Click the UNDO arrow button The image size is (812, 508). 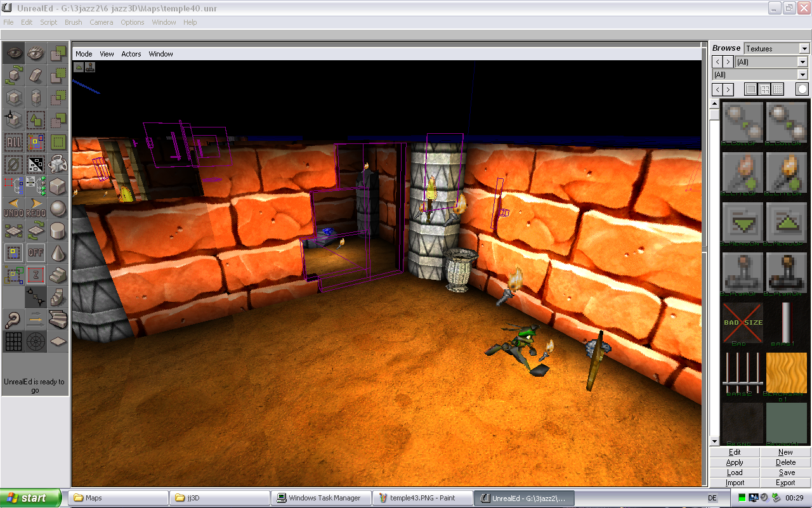click(13, 209)
